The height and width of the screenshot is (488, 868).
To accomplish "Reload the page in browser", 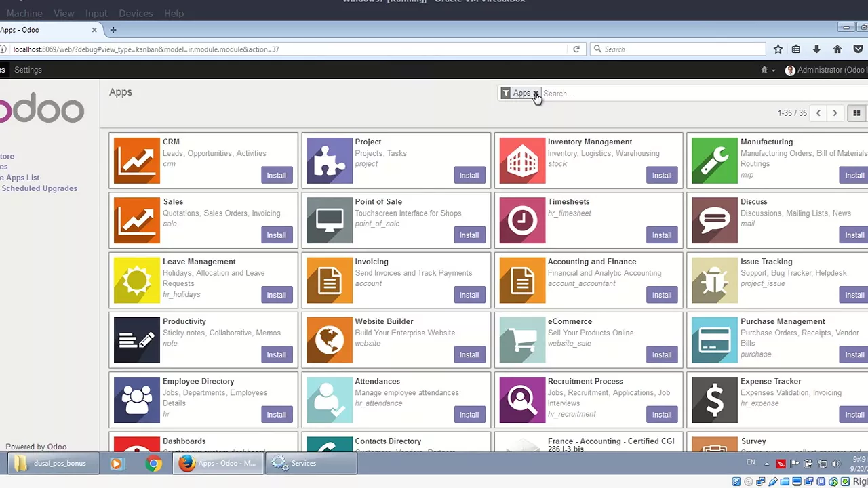I will (576, 49).
